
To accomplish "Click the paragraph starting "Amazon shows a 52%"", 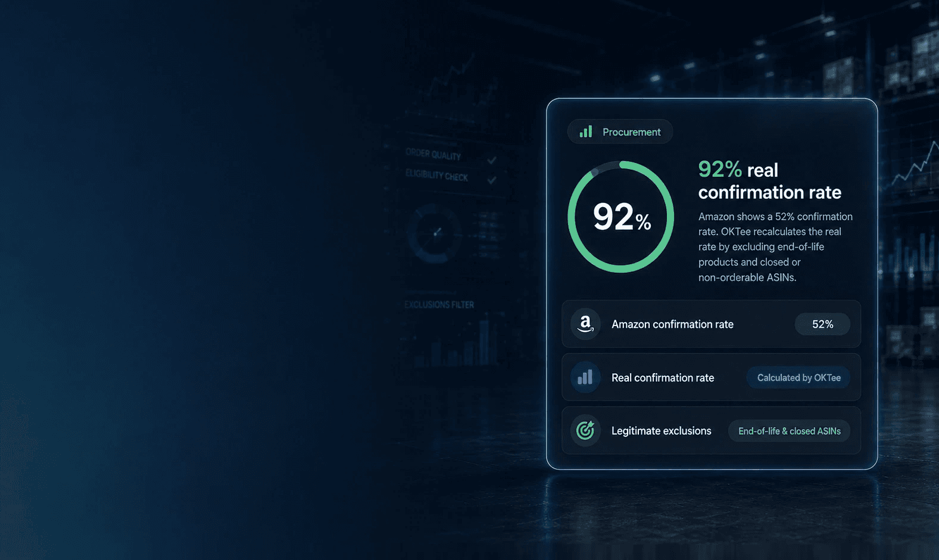I will point(775,247).
